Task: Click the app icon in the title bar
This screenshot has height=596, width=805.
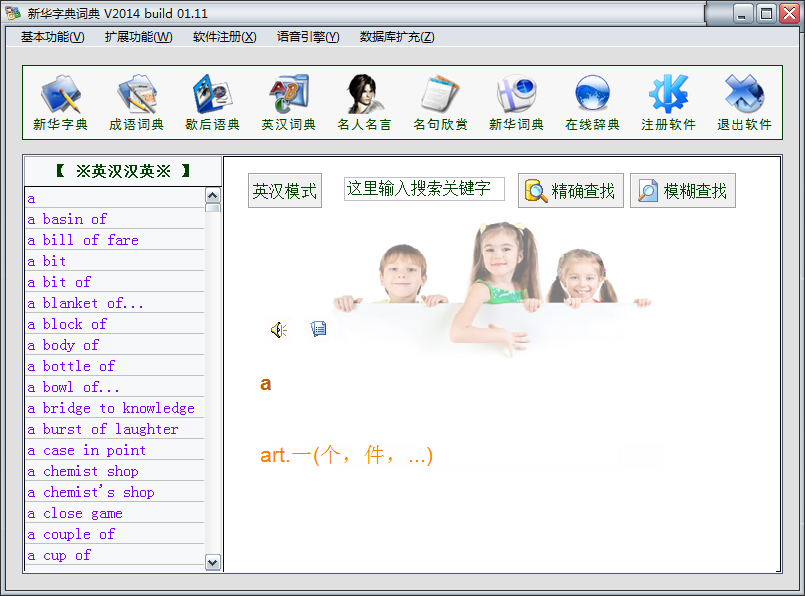Action: pos(13,13)
